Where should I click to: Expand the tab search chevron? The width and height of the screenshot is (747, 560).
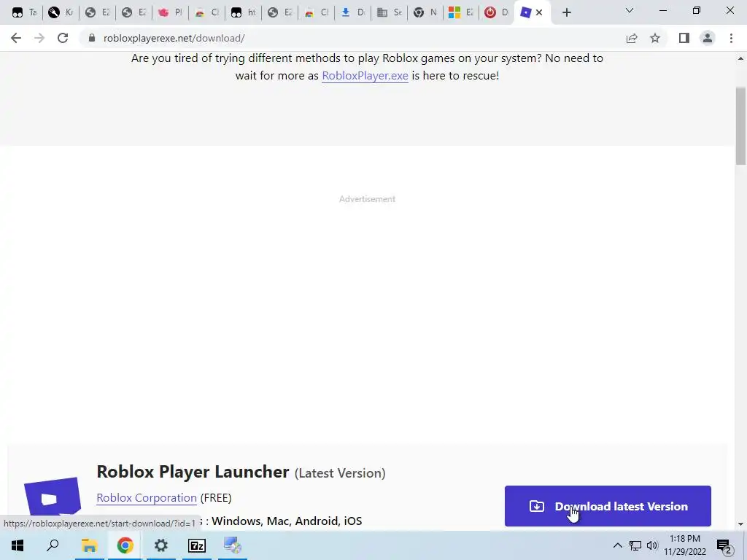(630, 10)
